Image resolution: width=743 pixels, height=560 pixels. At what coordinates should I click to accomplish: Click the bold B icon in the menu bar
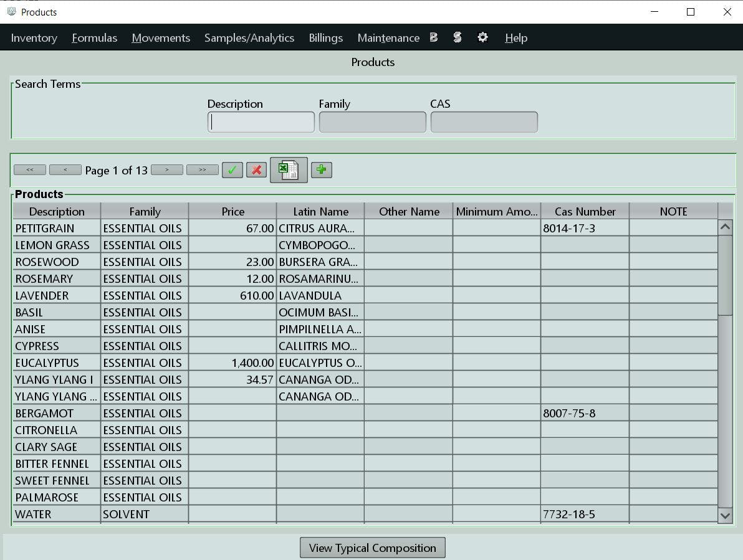pos(434,37)
